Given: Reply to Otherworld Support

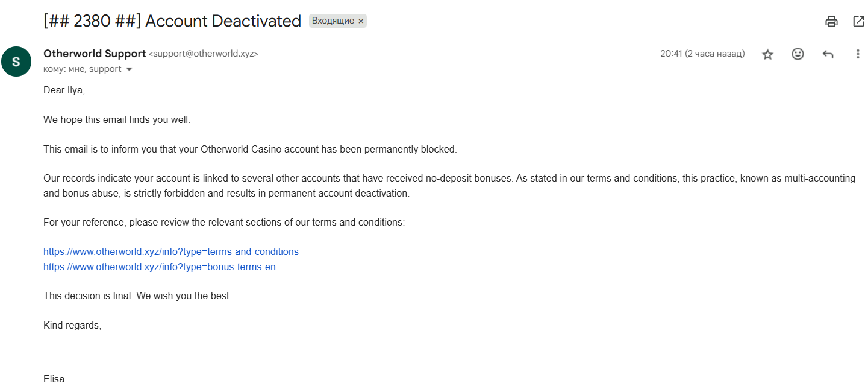Looking at the screenshot, I should [x=828, y=54].
